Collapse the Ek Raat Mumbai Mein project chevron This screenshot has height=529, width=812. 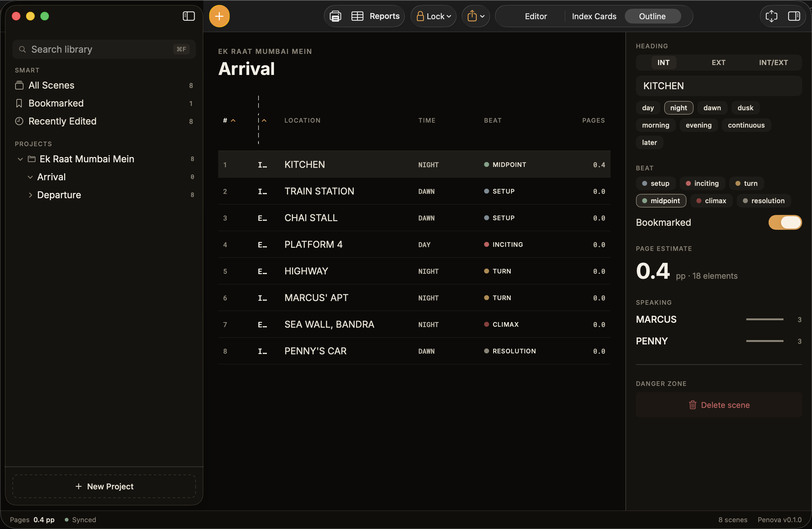pyautogui.click(x=20, y=159)
